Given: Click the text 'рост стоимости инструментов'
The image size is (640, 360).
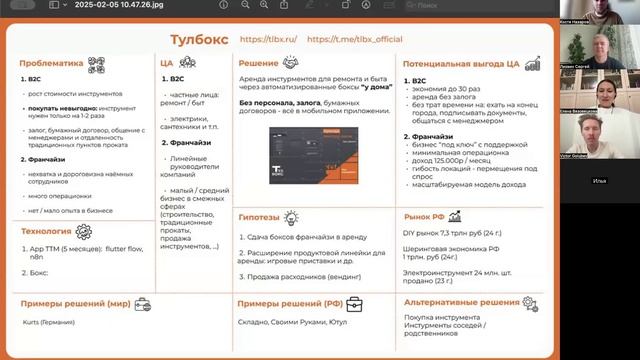Looking at the screenshot, I should click(x=75, y=94).
